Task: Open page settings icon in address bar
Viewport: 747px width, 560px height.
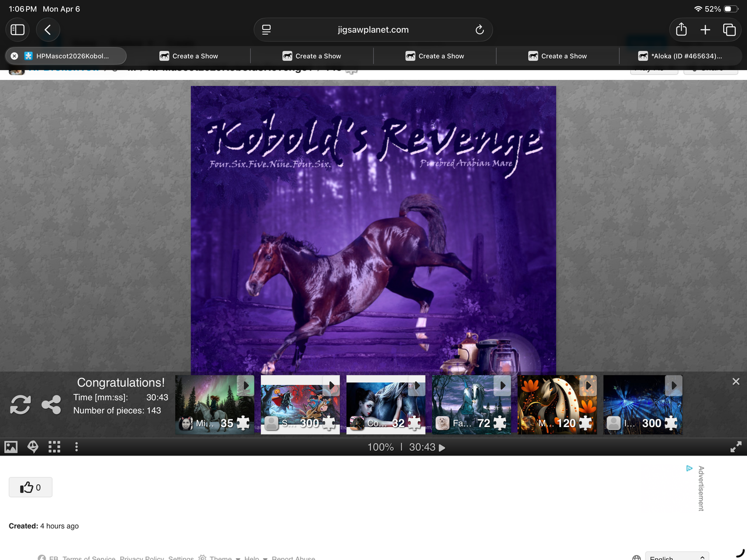Action: pyautogui.click(x=266, y=30)
